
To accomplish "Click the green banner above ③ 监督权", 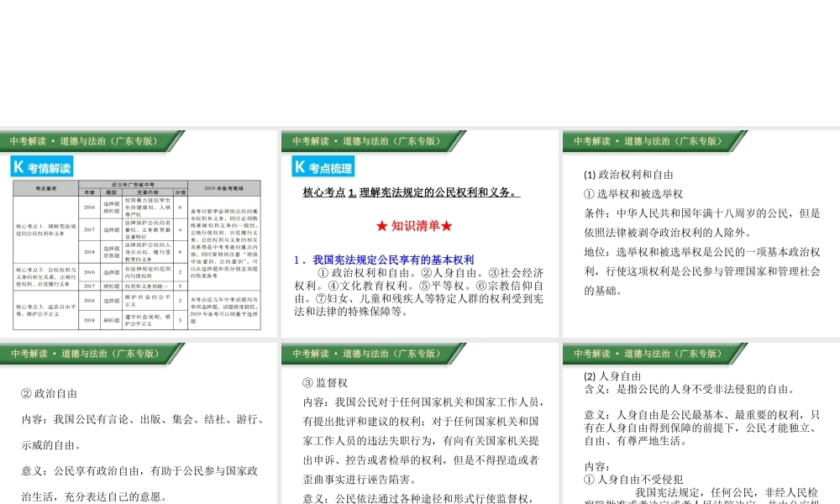I will pyautogui.click(x=374, y=354).
